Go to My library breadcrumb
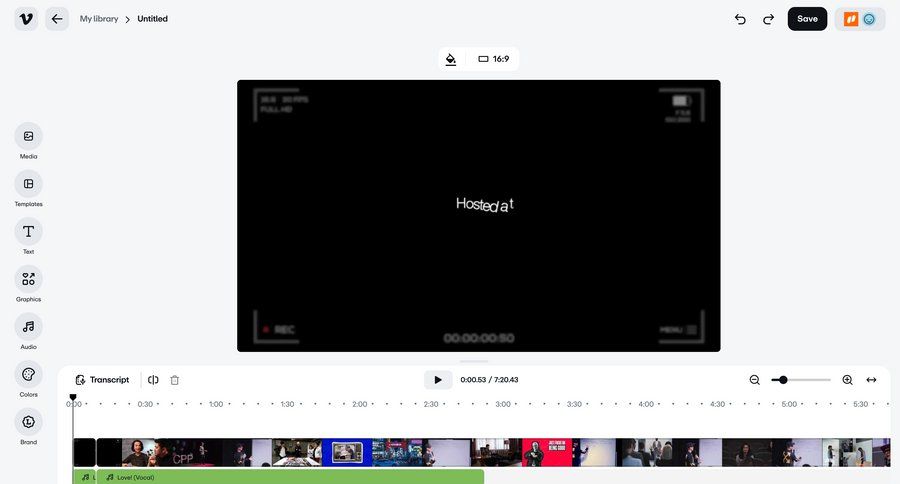Screen dimensions: 900x484 99,19
